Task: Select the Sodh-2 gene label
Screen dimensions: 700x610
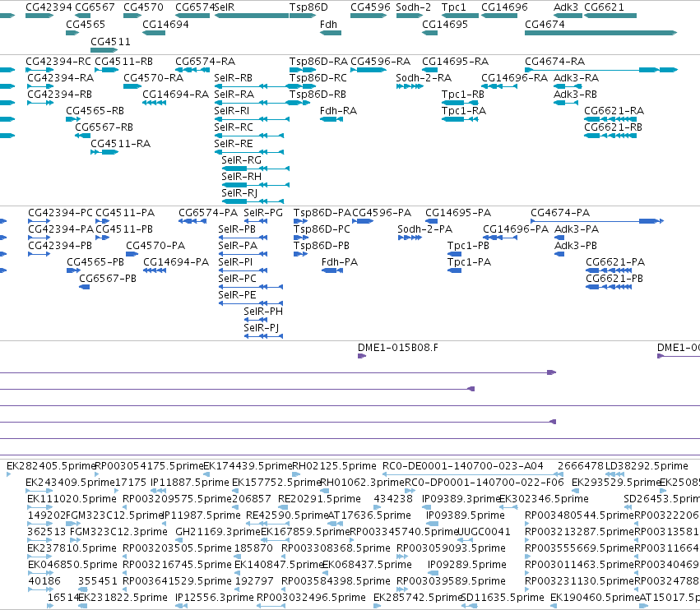Action: click(x=414, y=7)
